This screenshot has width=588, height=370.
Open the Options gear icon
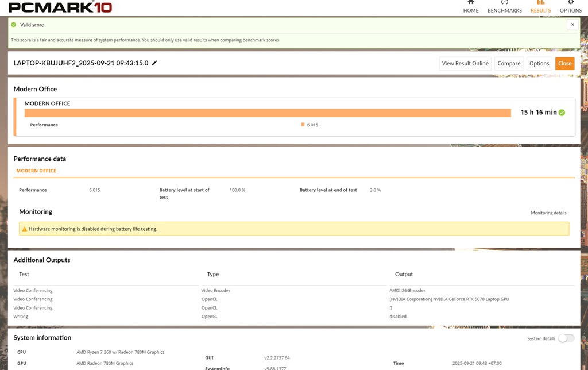570,3
